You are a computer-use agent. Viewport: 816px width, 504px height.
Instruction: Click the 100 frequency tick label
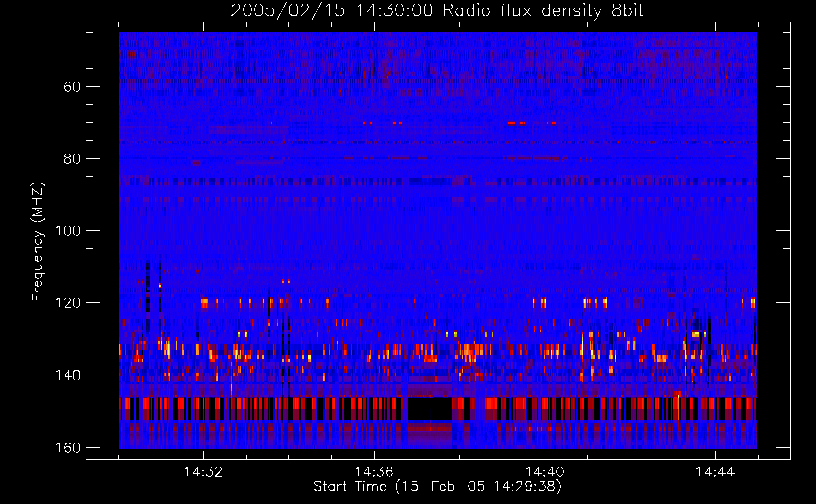[x=68, y=231]
